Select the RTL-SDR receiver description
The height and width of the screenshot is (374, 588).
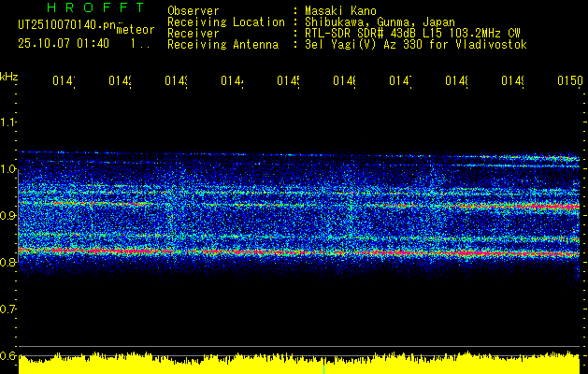[x=407, y=33]
